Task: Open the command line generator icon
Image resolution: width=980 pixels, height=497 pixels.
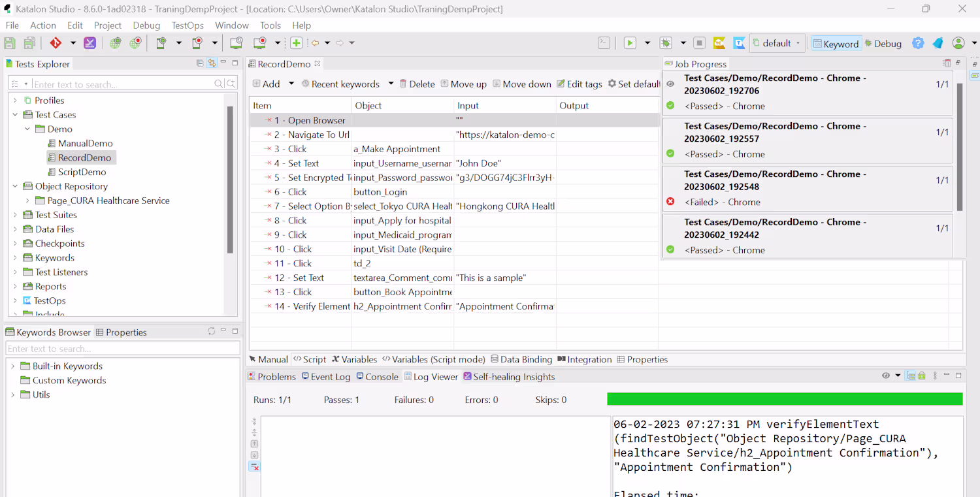Action: click(604, 43)
